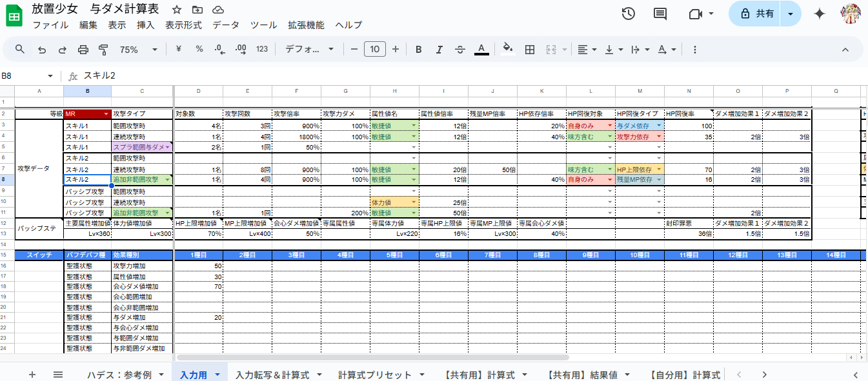Open the 75% zoom dropdown
This screenshot has width=868, height=381.
138,50
